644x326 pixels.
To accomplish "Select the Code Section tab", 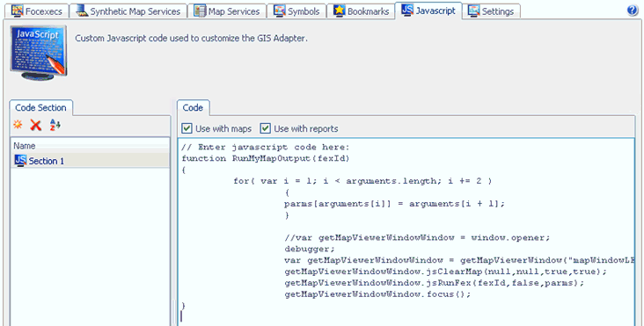I will [41, 108].
